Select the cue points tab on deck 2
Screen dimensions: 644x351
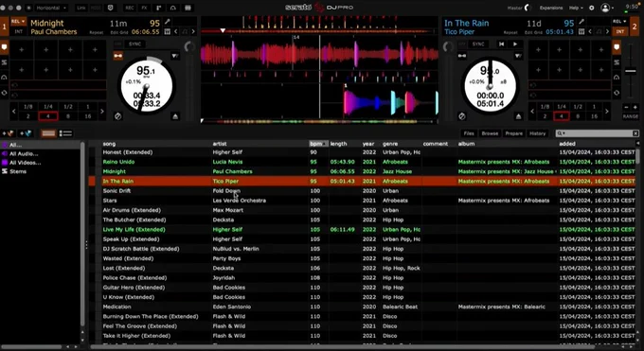click(617, 47)
